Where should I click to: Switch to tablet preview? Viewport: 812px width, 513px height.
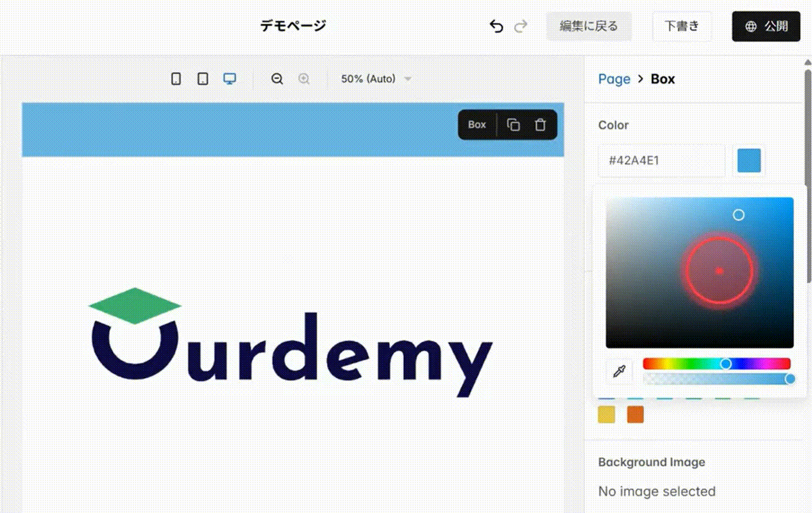pyautogui.click(x=202, y=78)
